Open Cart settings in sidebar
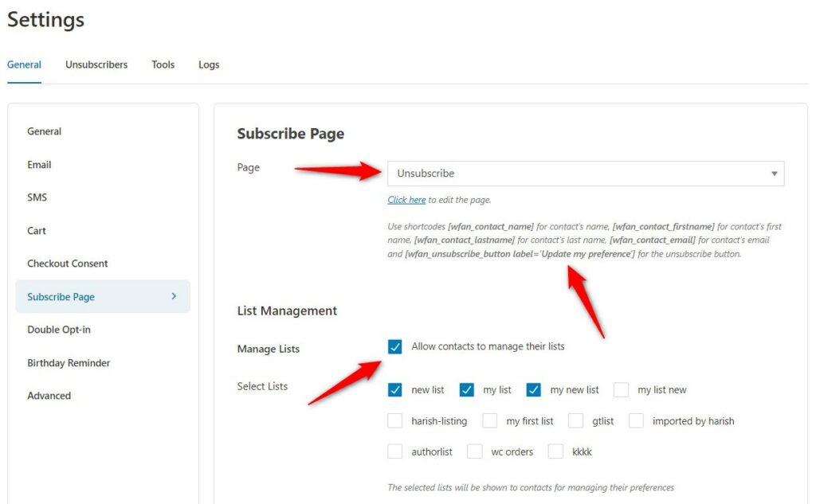The image size is (816, 504). pos(37,231)
